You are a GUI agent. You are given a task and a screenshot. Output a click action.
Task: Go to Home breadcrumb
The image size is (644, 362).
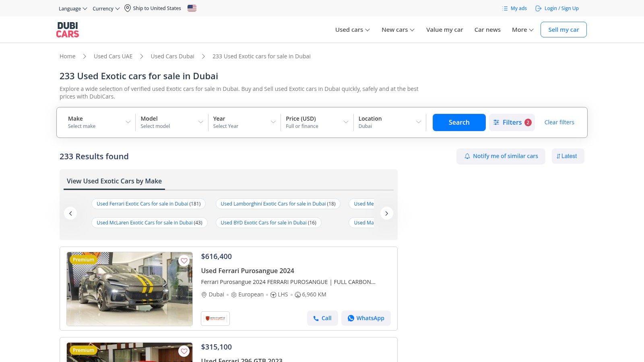[x=68, y=56]
